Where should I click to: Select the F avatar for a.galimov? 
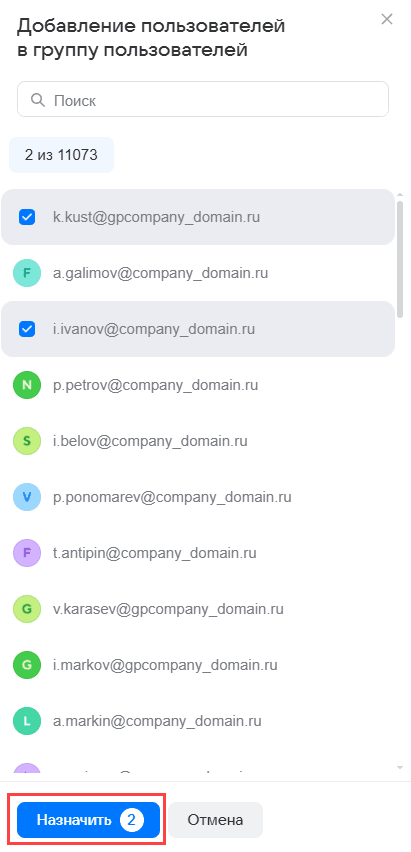tap(27, 273)
